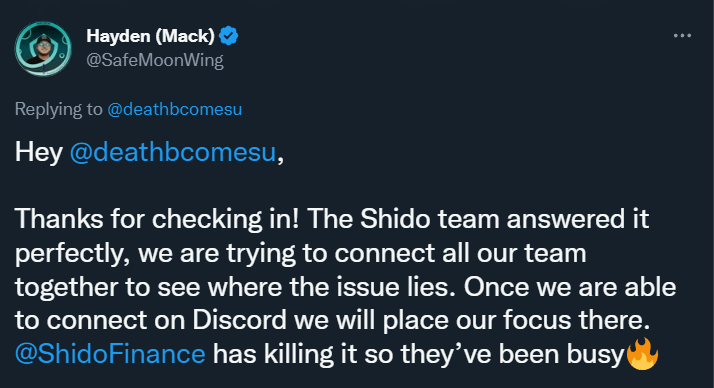Visit the @SafeMoonWing handle
The width and height of the screenshot is (714, 388).
[x=155, y=60]
